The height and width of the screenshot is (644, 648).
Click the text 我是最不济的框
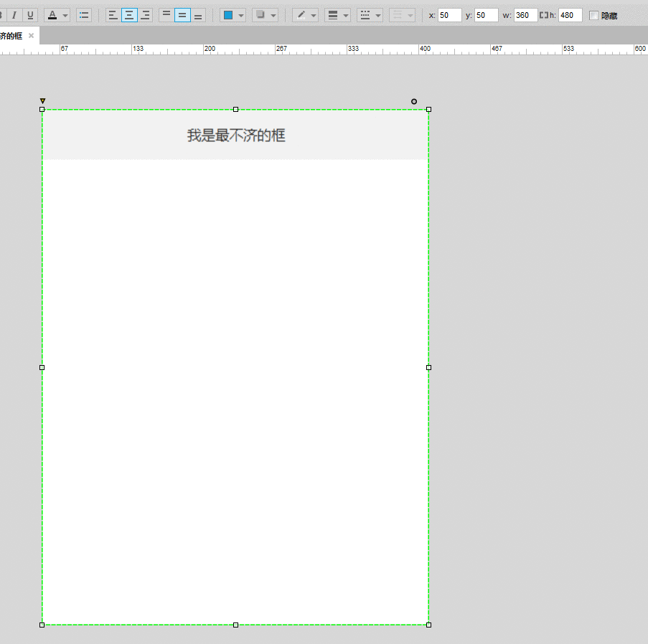(236, 135)
